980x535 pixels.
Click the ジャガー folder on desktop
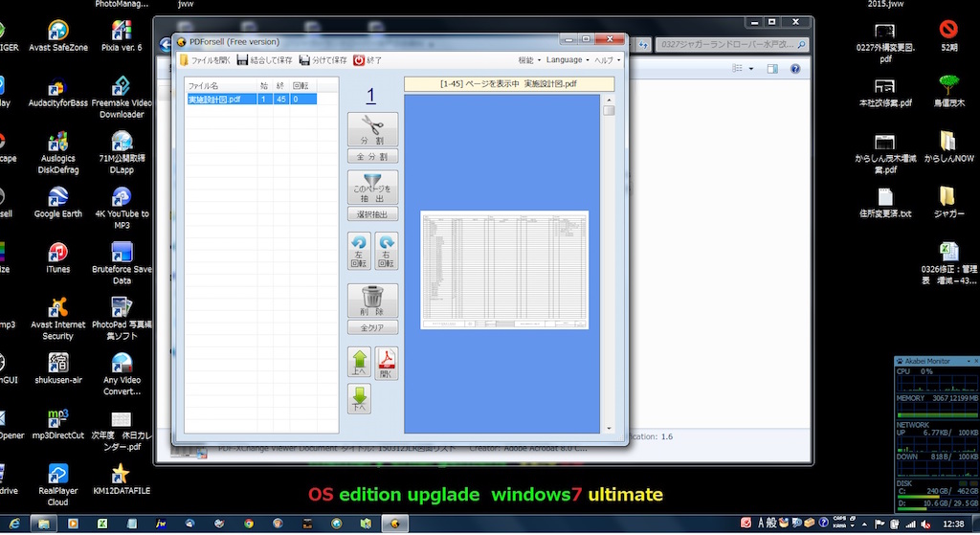[948, 203]
